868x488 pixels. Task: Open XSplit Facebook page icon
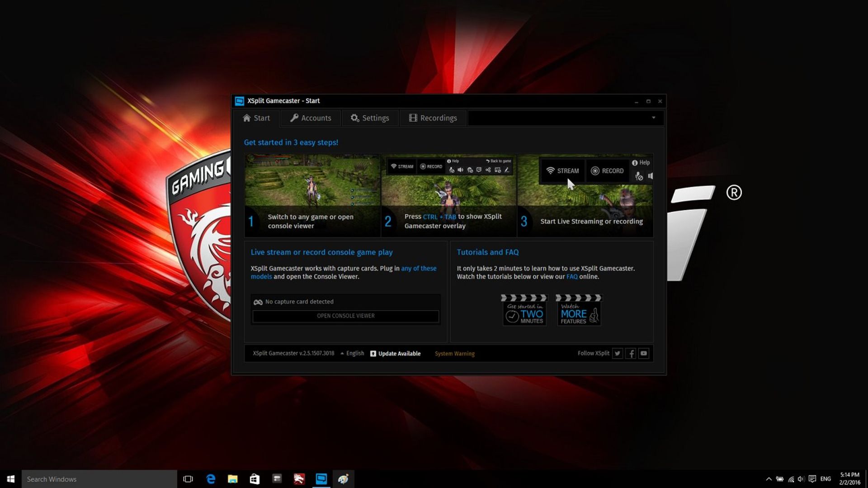[631, 354]
